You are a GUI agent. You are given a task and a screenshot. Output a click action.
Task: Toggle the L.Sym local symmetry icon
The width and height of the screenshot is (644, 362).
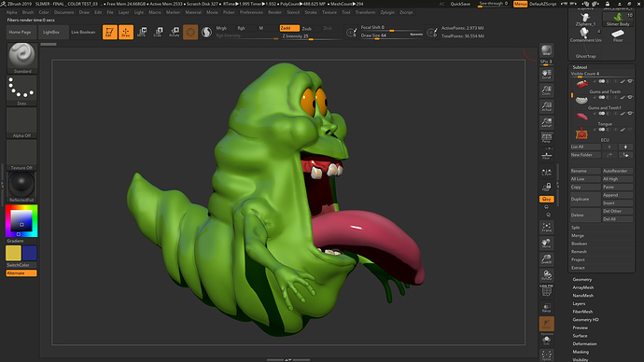coord(546,173)
